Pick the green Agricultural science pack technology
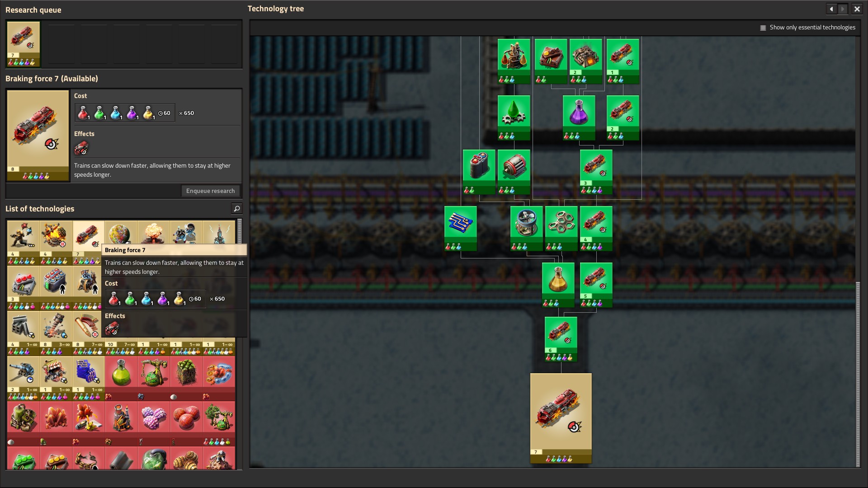This screenshot has height=488, width=868. 121,378
